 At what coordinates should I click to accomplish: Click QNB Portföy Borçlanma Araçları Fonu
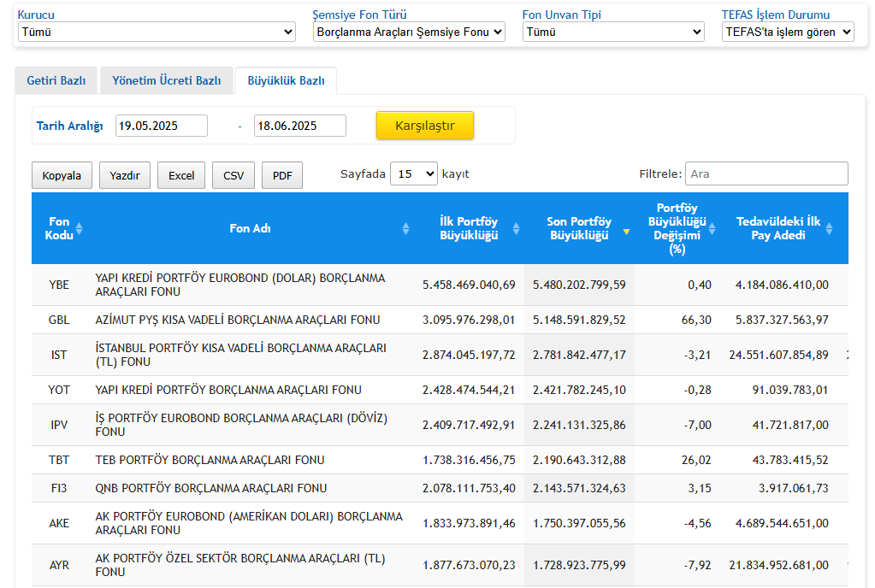point(211,488)
